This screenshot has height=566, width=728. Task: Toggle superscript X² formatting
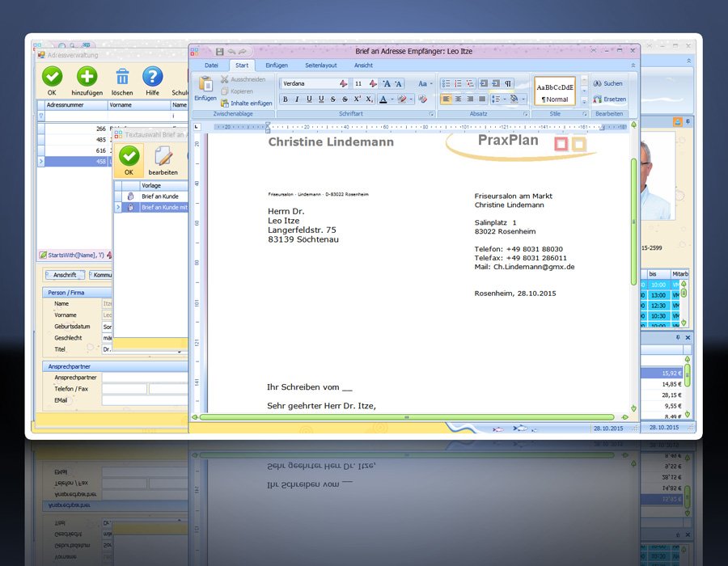point(357,99)
